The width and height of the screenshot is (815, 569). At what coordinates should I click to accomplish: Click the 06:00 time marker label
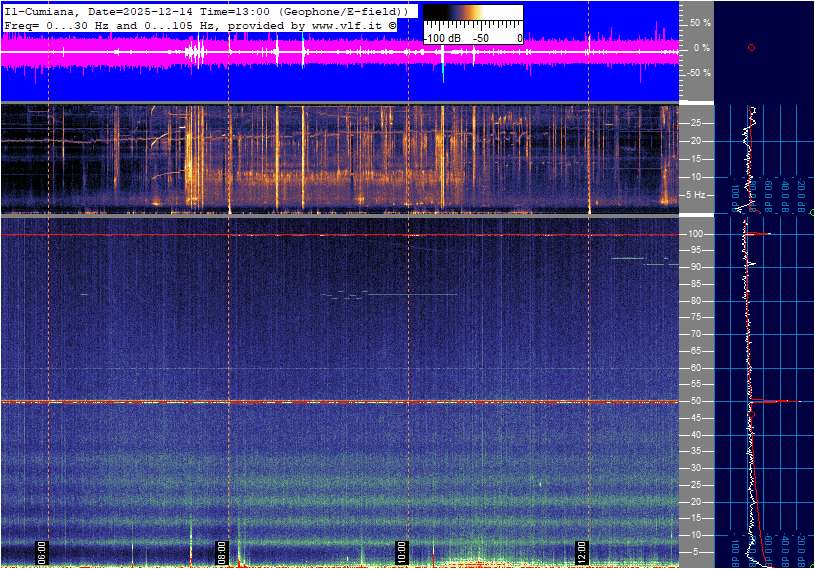(x=42, y=551)
